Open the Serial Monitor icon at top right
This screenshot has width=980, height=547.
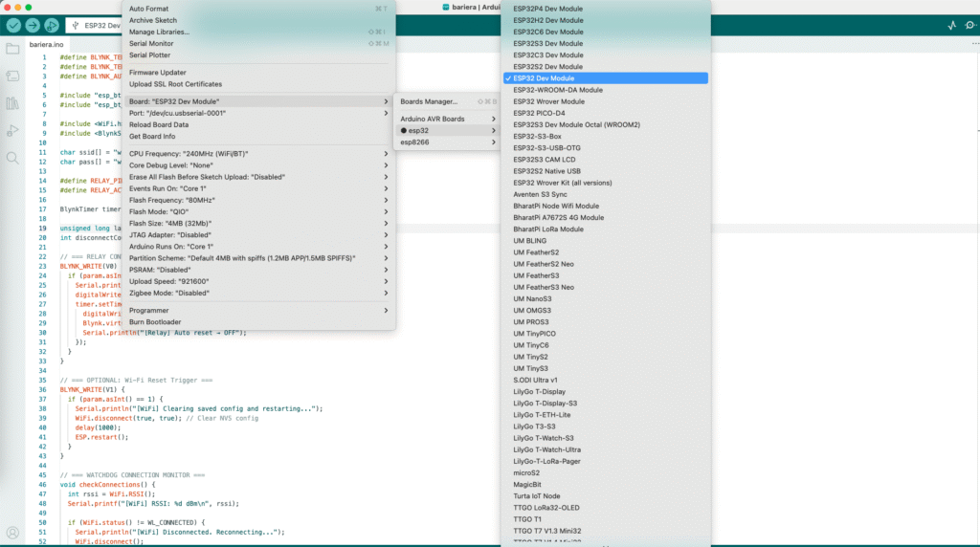970,26
